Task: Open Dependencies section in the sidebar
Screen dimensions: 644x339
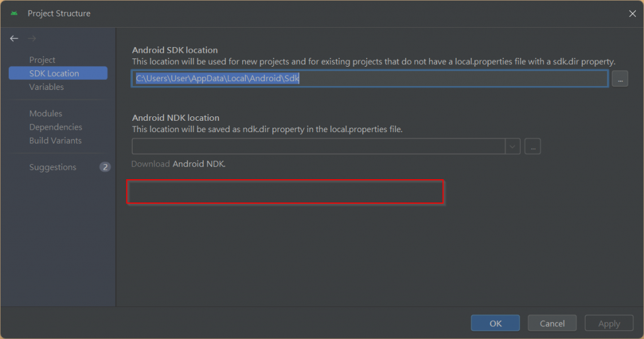Action: pyautogui.click(x=55, y=127)
